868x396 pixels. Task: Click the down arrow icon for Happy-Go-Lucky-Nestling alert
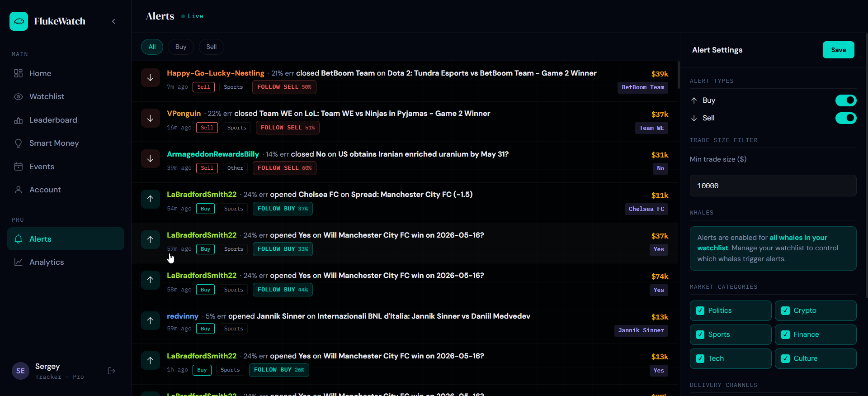151,78
